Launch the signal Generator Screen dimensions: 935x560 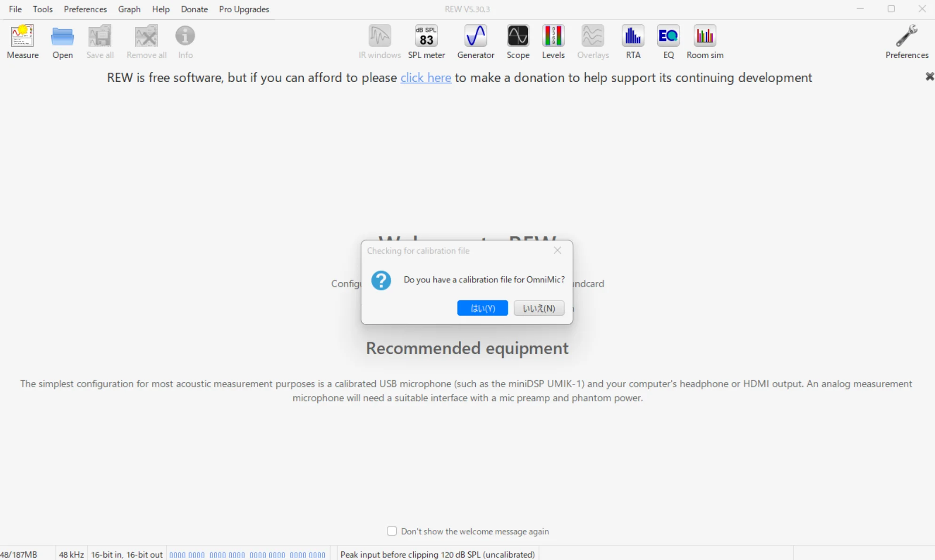pos(475,41)
